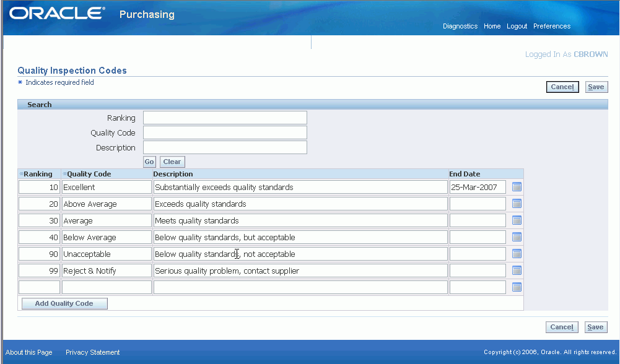Edit the End Date 25-Mar-2007

[x=478, y=187]
